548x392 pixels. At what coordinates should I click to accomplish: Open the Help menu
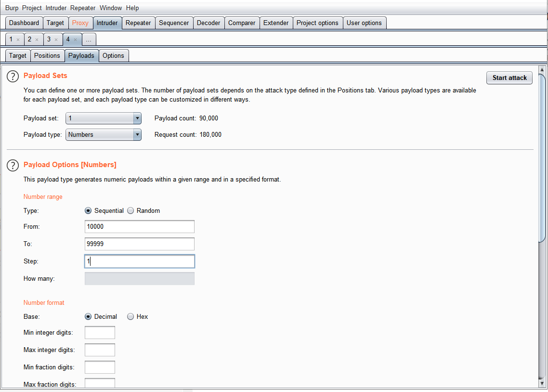(x=132, y=8)
